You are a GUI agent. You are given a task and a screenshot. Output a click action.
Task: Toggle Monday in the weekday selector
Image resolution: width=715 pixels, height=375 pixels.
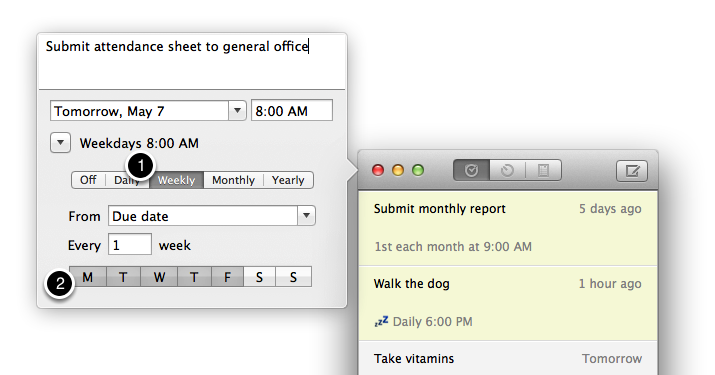point(88,277)
